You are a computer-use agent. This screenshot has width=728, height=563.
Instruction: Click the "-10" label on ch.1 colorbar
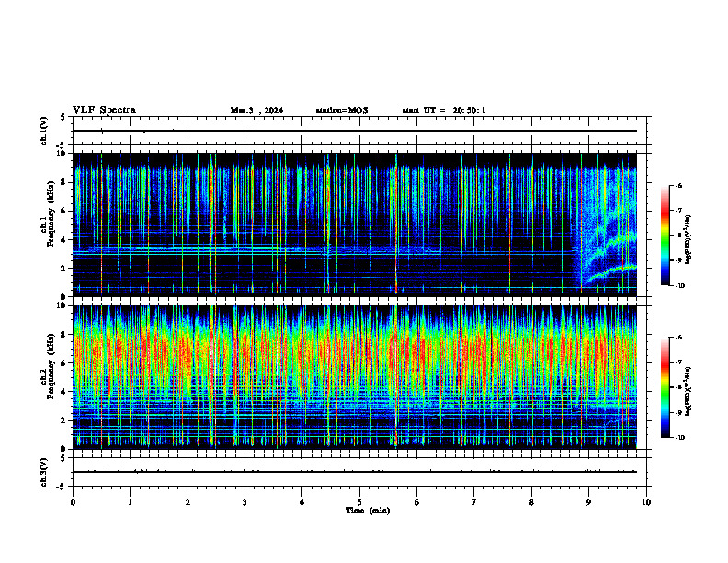point(679,286)
